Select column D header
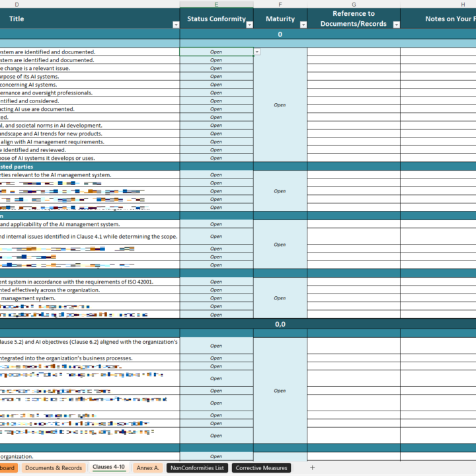476x476 pixels. click(17, 4)
